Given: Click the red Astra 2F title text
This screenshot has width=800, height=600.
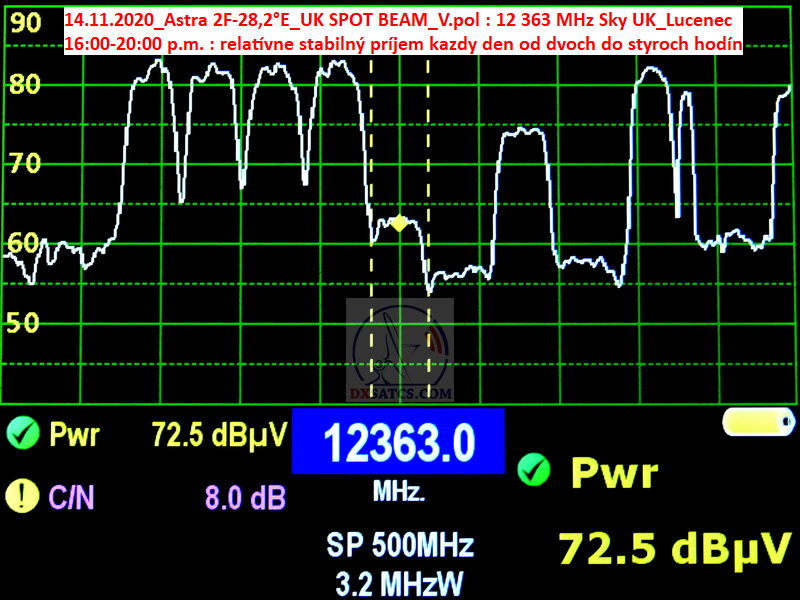Looking at the screenshot, I should pyautogui.click(x=397, y=20).
